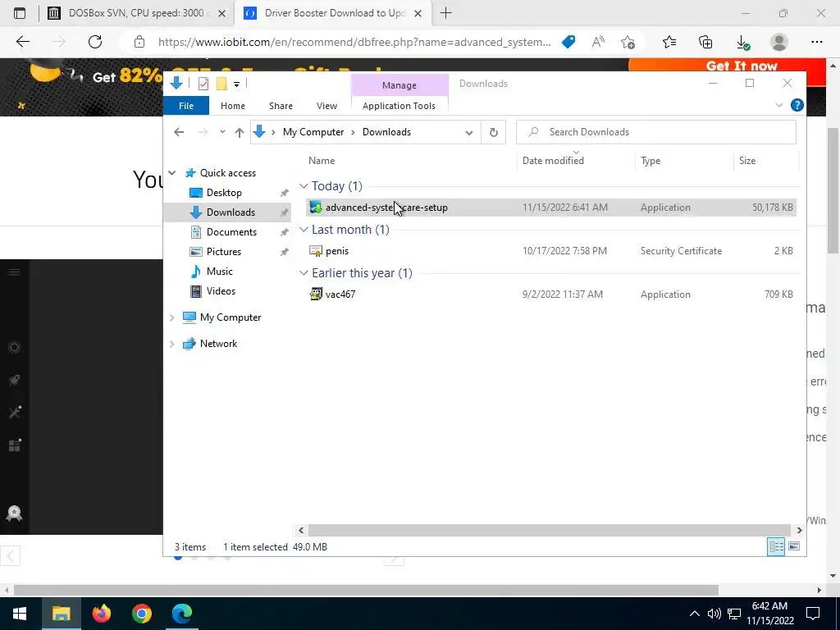Image resolution: width=840 pixels, height=630 pixels.
Task: Toggle Edge Read aloud icon
Action: coord(598,42)
